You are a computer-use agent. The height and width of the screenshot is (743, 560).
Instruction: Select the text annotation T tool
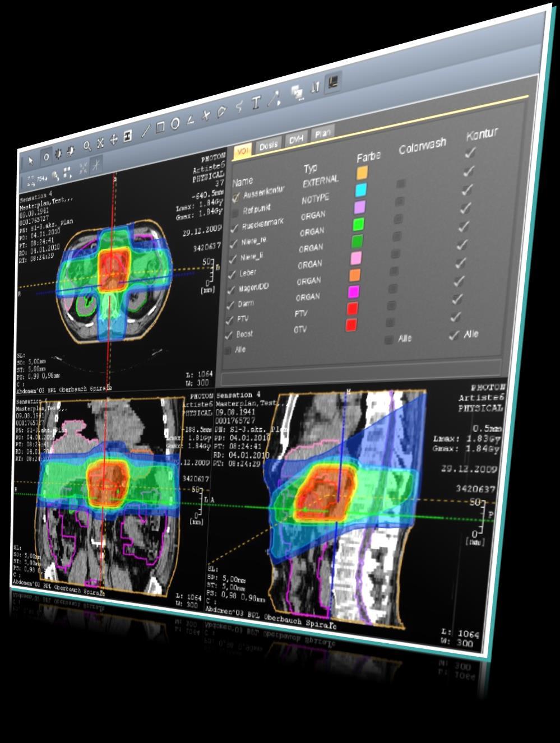[x=256, y=102]
